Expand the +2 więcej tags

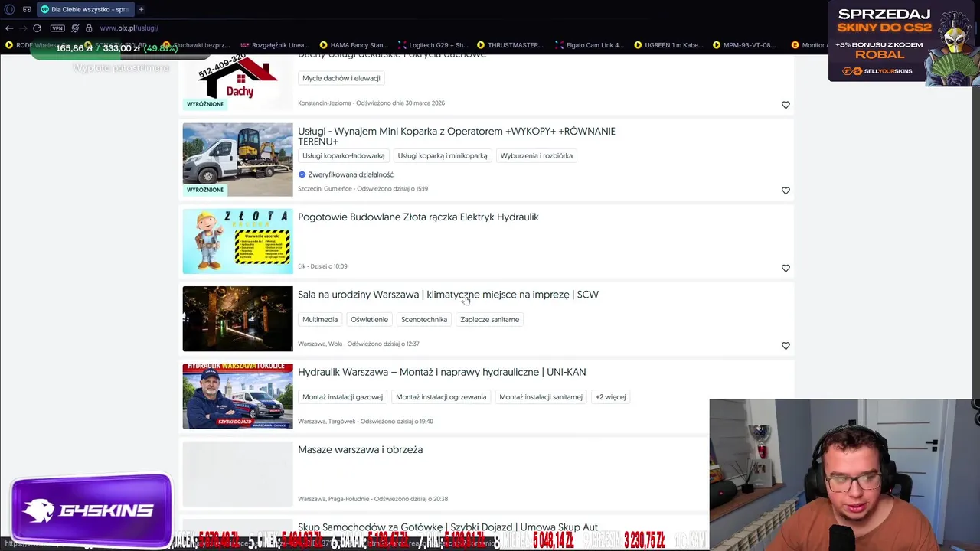[x=611, y=397]
